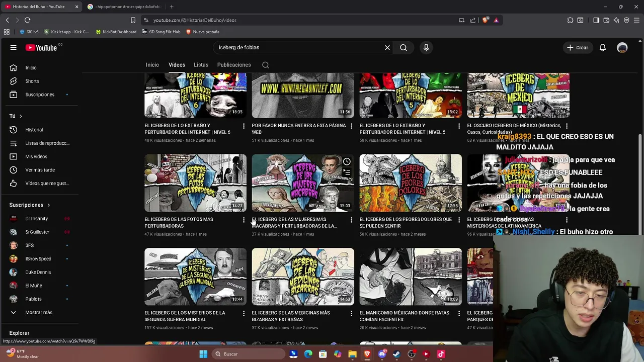Click the browser address bar URL
The height and width of the screenshot is (362, 644).
[195, 20]
